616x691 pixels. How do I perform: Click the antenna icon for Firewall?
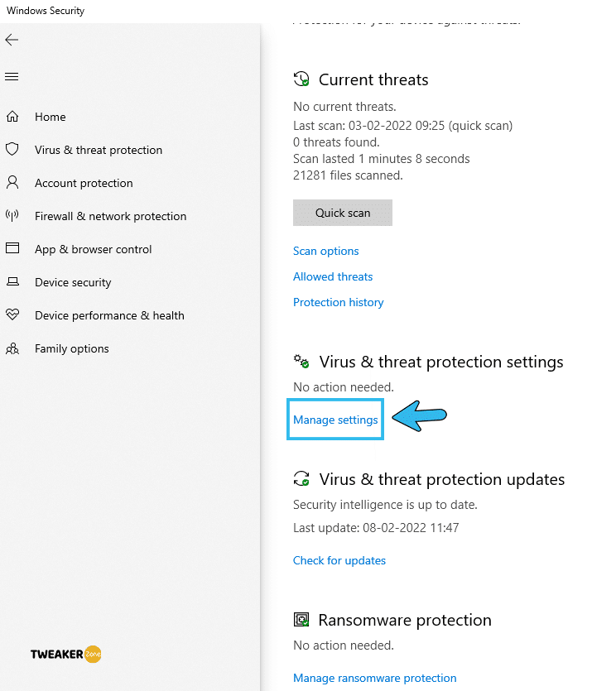coord(12,215)
